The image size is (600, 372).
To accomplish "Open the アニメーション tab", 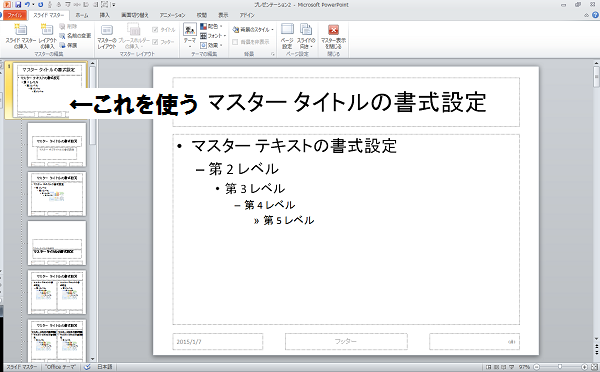I will pyautogui.click(x=172, y=15).
